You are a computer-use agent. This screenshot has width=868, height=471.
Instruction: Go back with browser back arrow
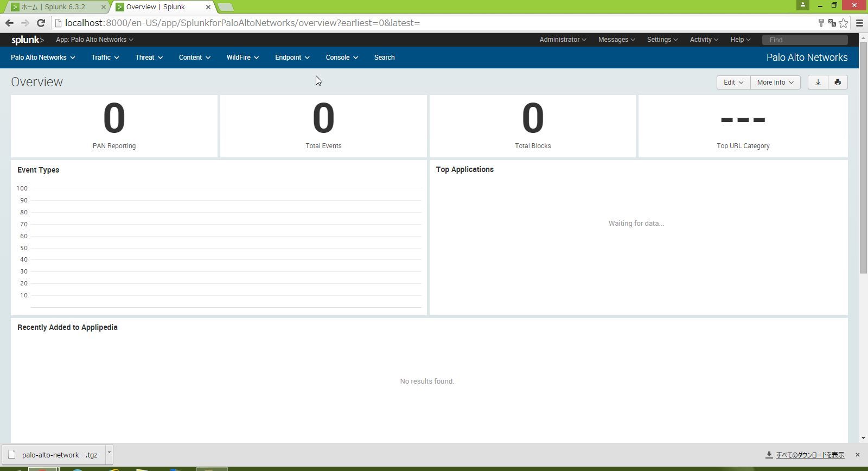pos(9,23)
